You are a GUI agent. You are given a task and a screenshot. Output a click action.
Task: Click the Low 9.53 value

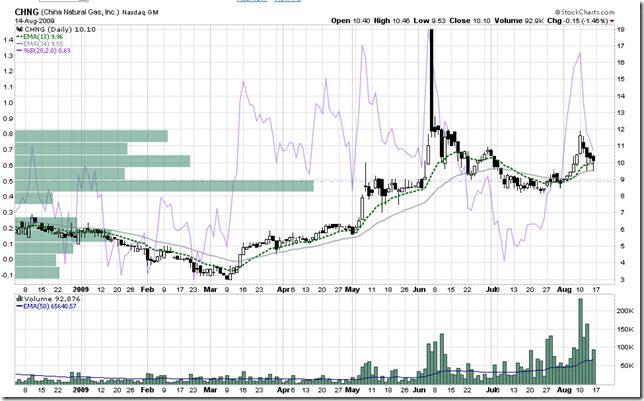click(x=430, y=21)
